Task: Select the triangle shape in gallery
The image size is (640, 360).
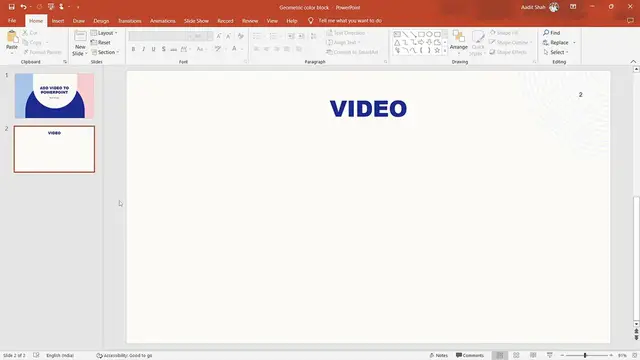Action: click(x=397, y=42)
